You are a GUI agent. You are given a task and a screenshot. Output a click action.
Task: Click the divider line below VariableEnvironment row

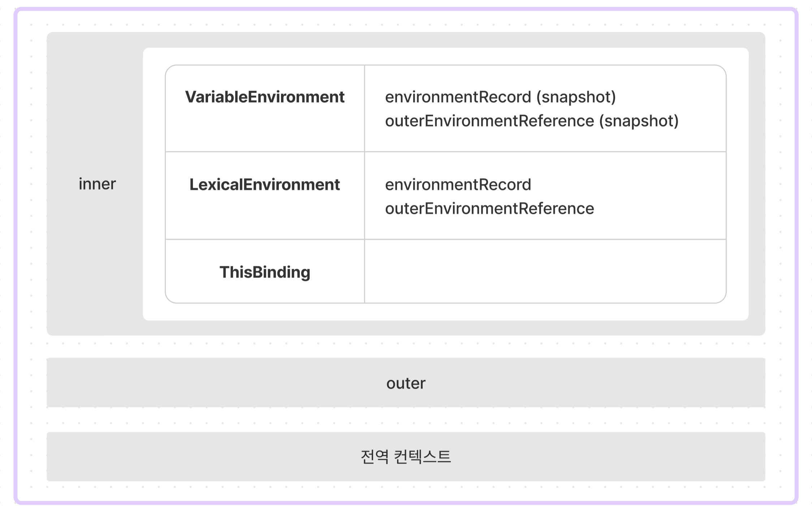point(445,152)
